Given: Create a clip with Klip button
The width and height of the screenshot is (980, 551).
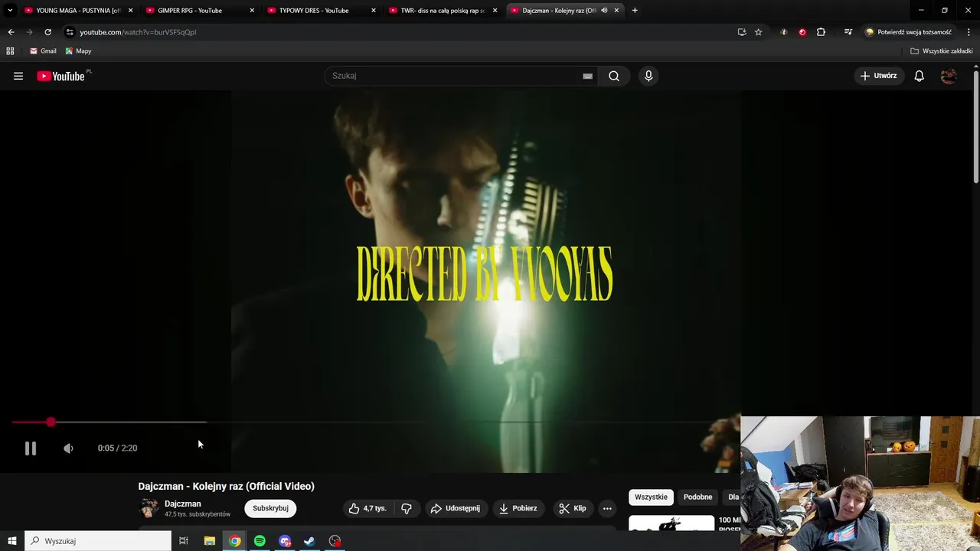Looking at the screenshot, I should pyautogui.click(x=573, y=508).
